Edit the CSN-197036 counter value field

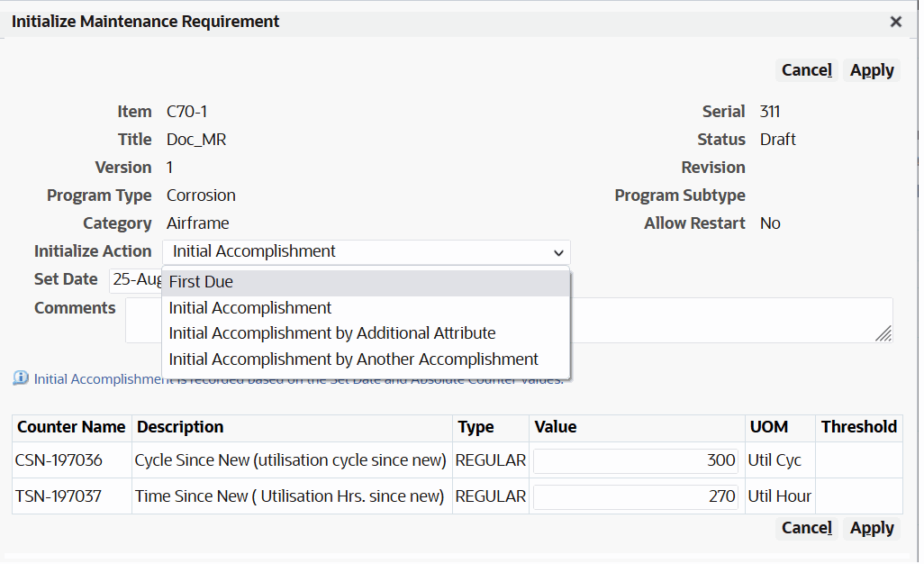[x=636, y=460]
